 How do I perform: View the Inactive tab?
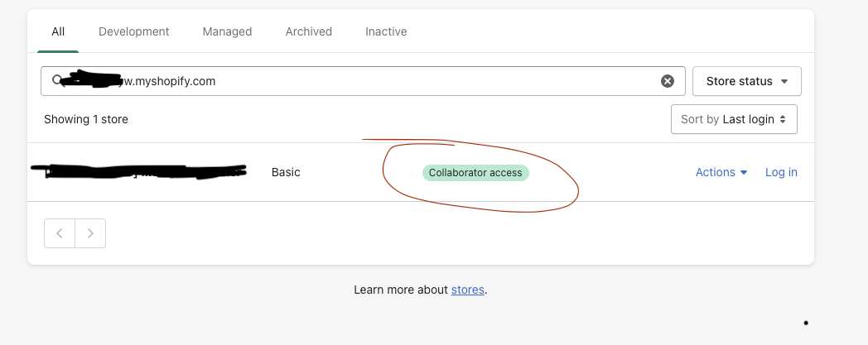(387, 31)
